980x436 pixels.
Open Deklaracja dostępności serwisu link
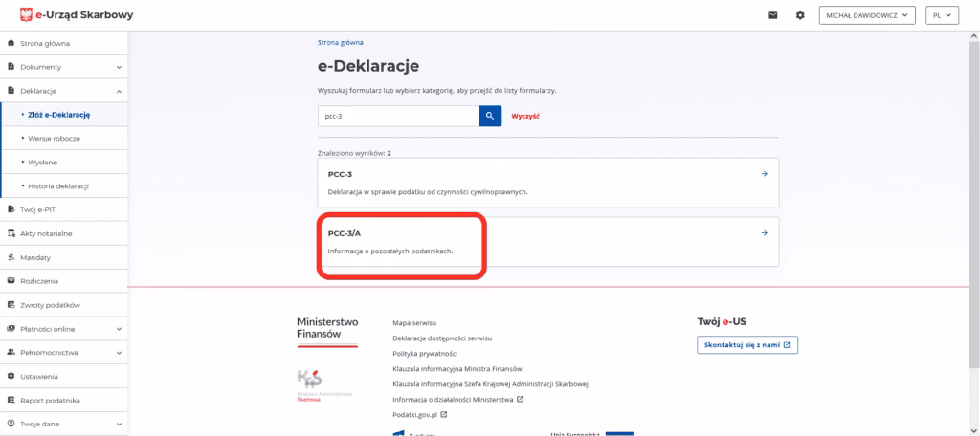(442, 338)
